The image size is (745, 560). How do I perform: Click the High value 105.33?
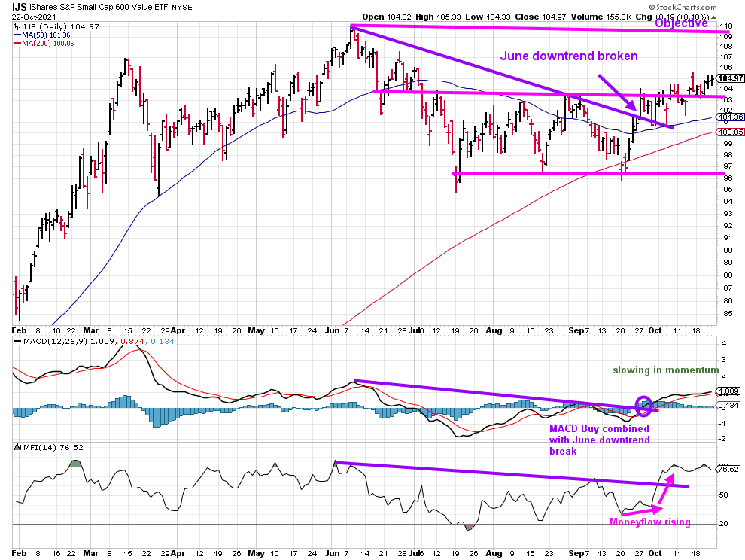click(448, 17)
